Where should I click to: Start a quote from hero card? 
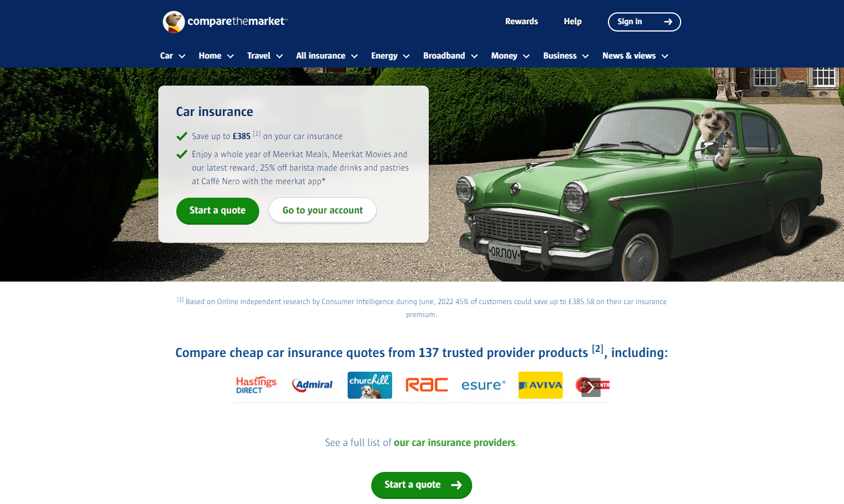pyautogui.click(x=217, y=211)
